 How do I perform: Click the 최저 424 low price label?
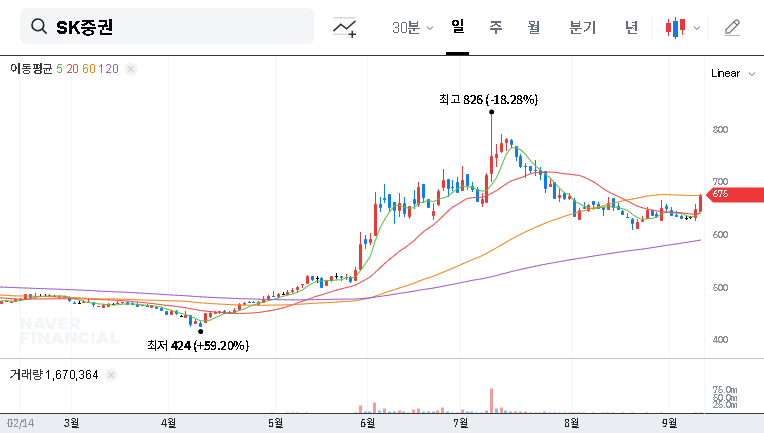point(198,346)
